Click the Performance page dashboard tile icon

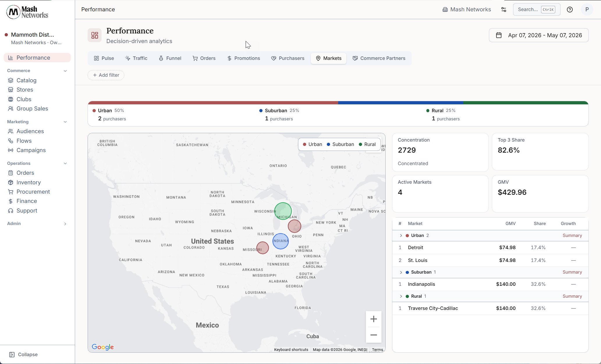click(95, 35)
